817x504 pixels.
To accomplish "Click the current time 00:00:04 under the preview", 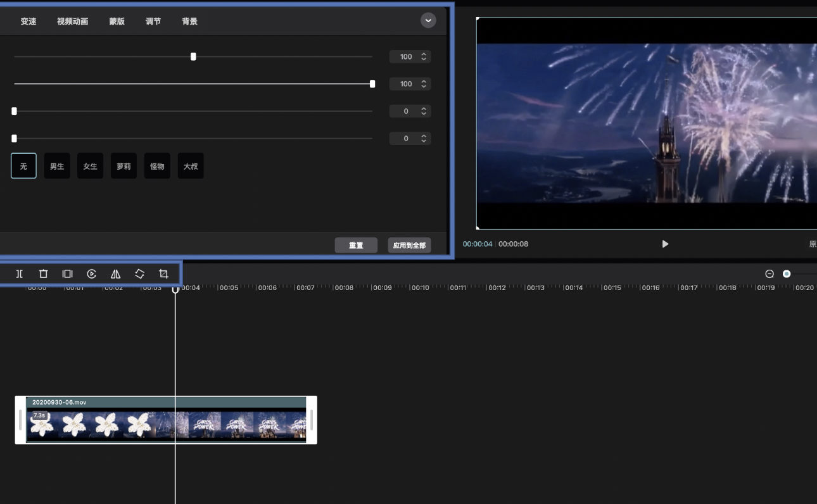I will point(478,244).
